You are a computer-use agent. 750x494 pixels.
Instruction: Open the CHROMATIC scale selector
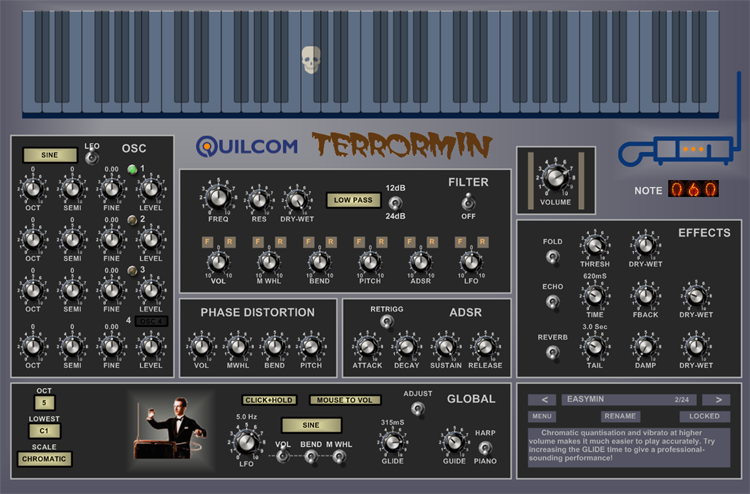(x=44, y=459)
